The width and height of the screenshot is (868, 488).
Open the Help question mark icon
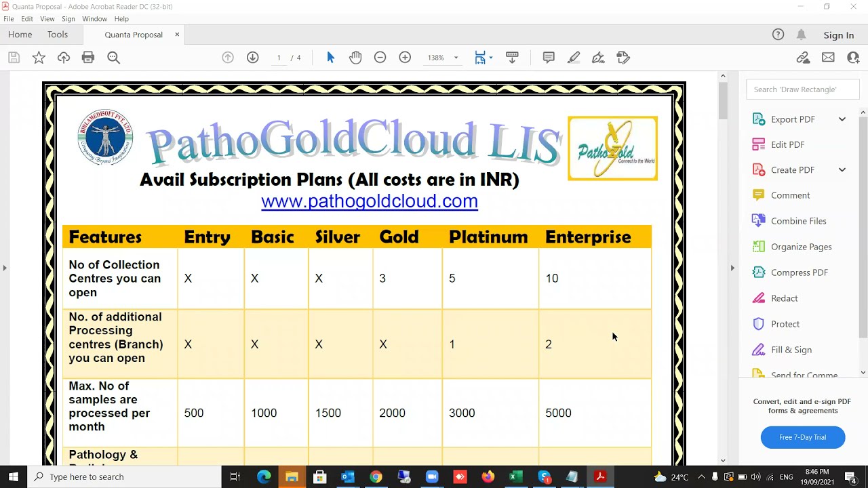pyautogui.click(x=778, y=35)
